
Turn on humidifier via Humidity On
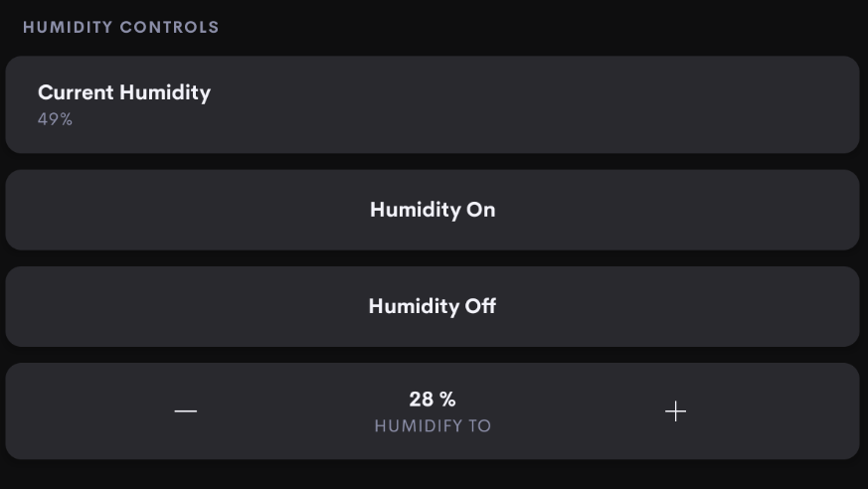tap(433, 210)
